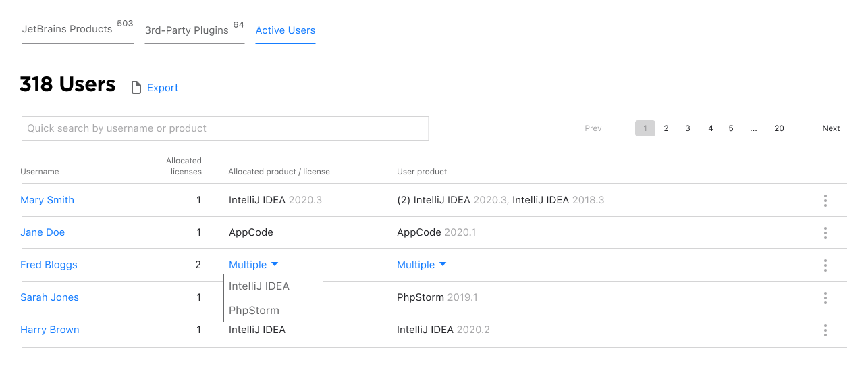Open the 3rd-Party Plugins tab
868x381 pixels.
(x=187, y=30)
